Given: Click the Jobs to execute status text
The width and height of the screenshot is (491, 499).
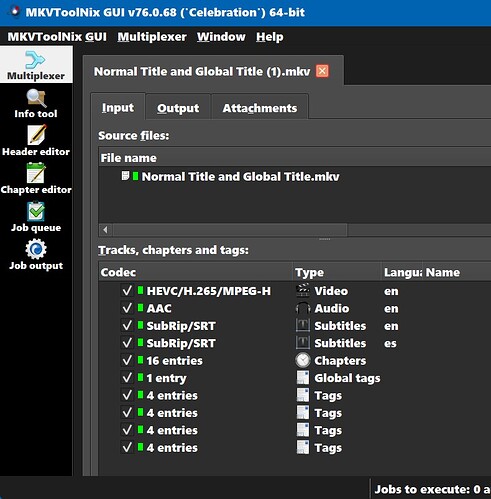Looking at the screenshot, I should coord(432,489).
